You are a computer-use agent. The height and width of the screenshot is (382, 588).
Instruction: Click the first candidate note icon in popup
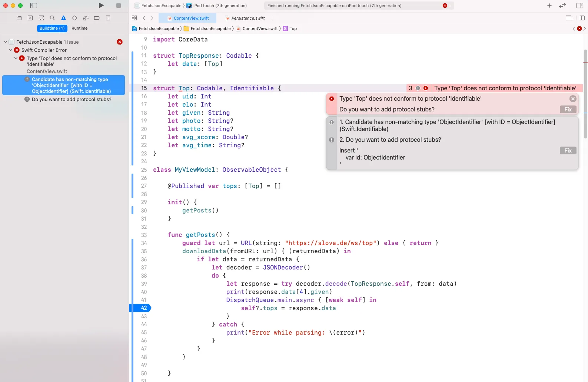coord(332,122)
